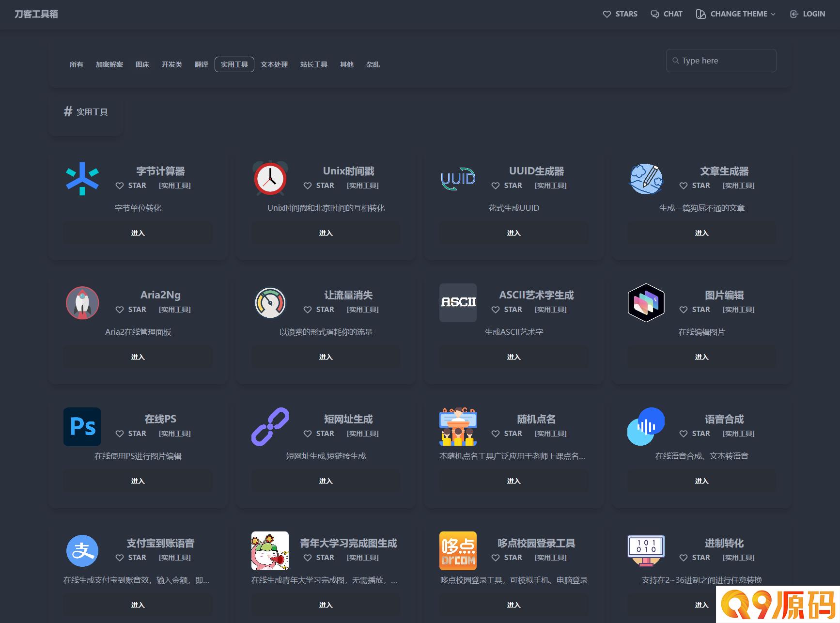840x623 pixels.
Task: Click the [实用工具] tag under 随机点名
Action: pos(551,434)
